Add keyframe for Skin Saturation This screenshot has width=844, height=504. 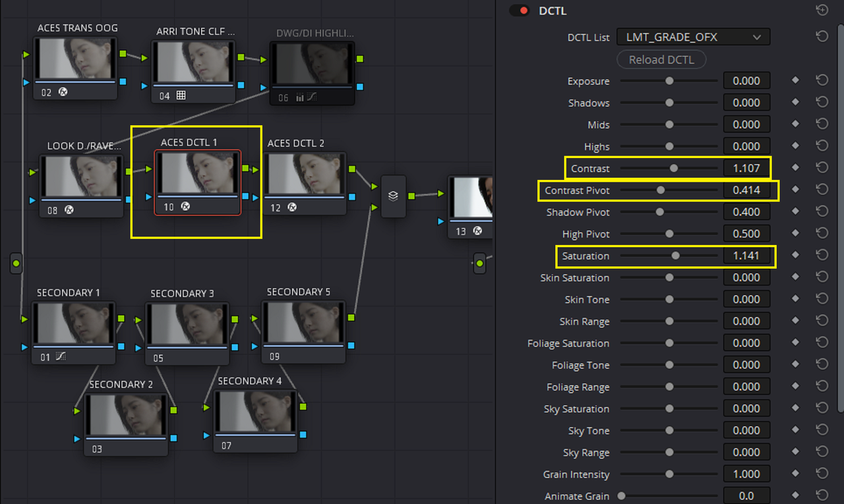pos(795,277)
